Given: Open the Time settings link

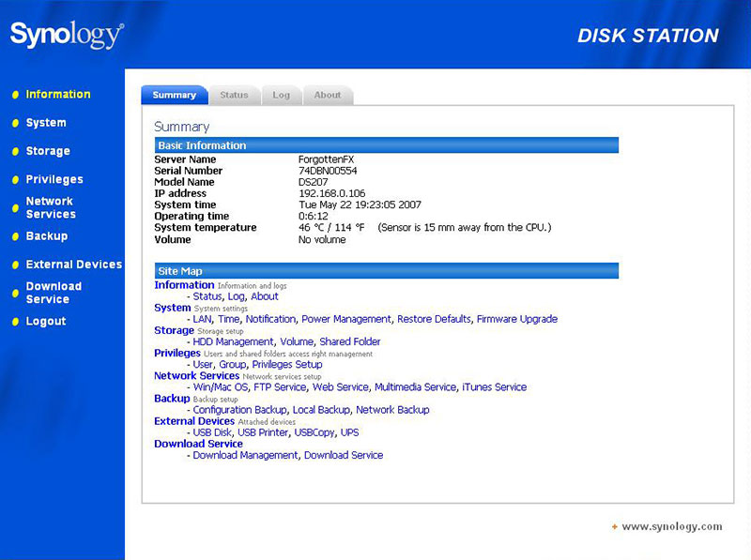Looking at the screenshot, I should coord(228,319).
